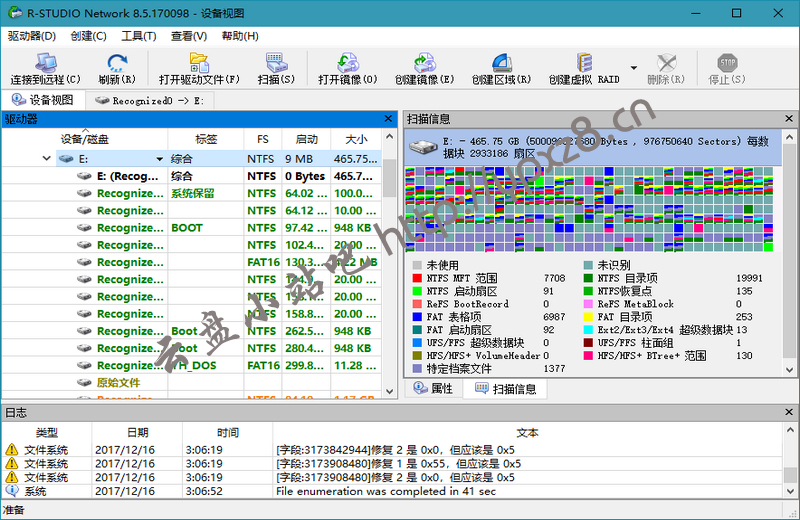Open the 查看(V) menu
This screenshot has width=800, height=520.
pos(189,36)
